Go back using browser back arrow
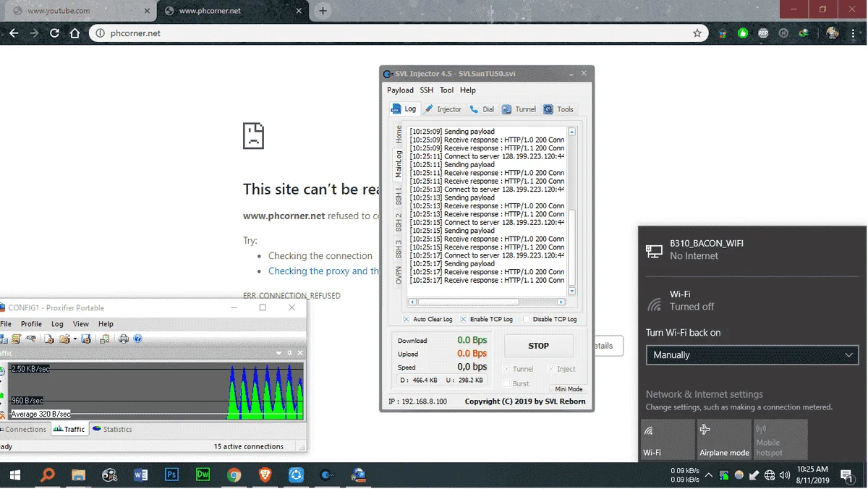 14,33
